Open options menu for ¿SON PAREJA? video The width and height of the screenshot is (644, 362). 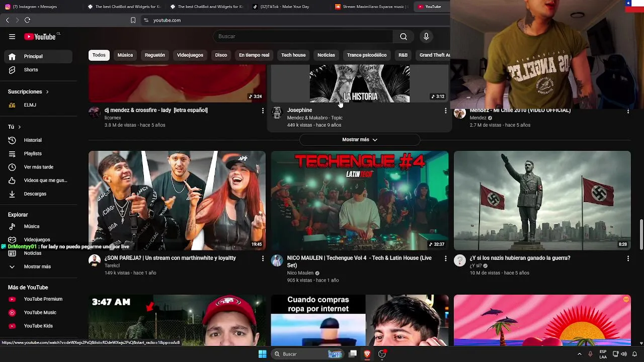(263, 258)
